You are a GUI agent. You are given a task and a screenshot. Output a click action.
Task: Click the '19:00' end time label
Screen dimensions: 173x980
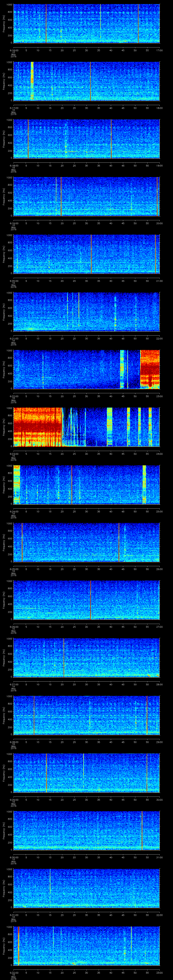click(159, 166)
